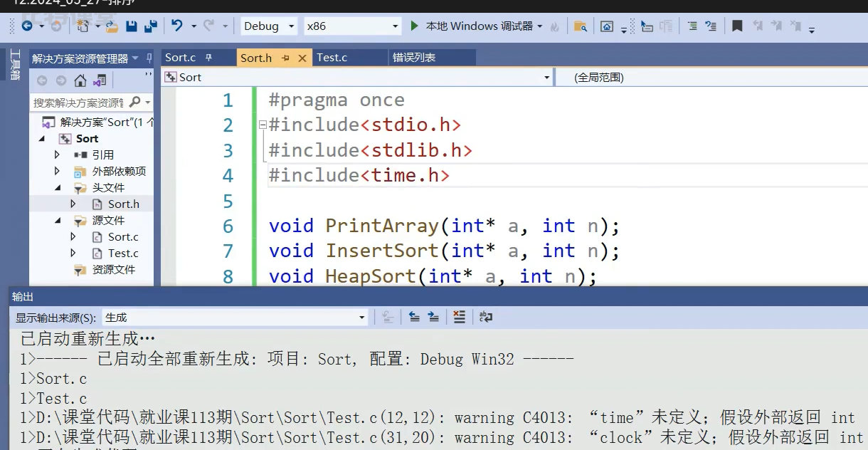Save the current file with floppy icon
This screenshot has height=450, width=868.
(131, 26)
